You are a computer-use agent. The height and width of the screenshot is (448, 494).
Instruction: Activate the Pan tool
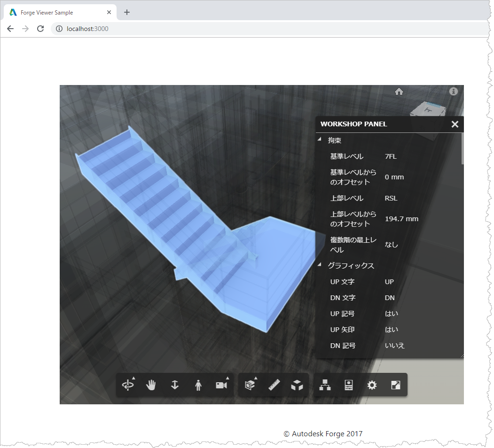[151, 385]
